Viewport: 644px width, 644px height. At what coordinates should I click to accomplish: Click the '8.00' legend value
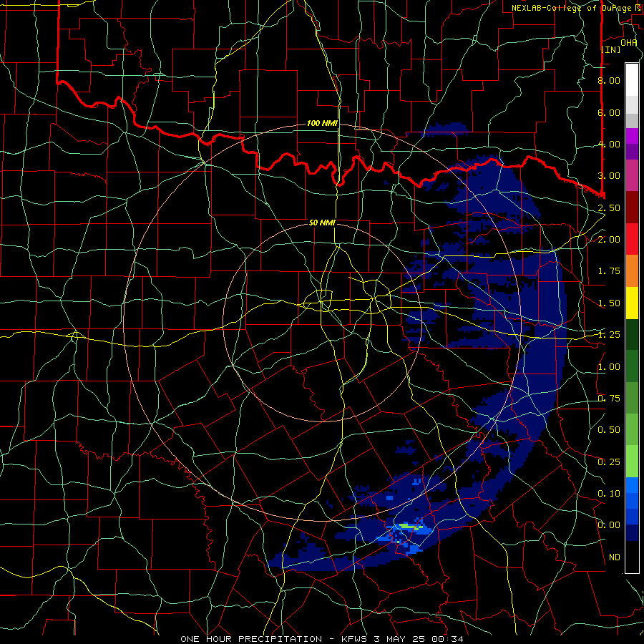click(609, 80)
